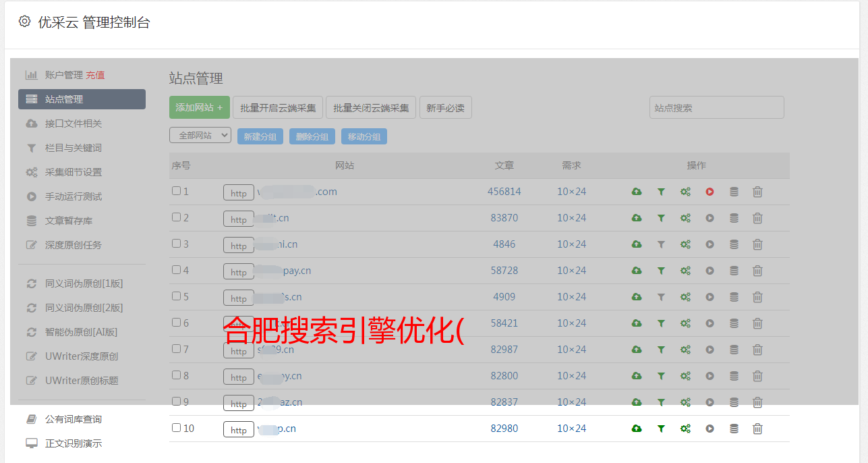Select the checkbox for site number 5
Image resolution: width=868 pixels, height=463 pixels.
pos(177,296)
